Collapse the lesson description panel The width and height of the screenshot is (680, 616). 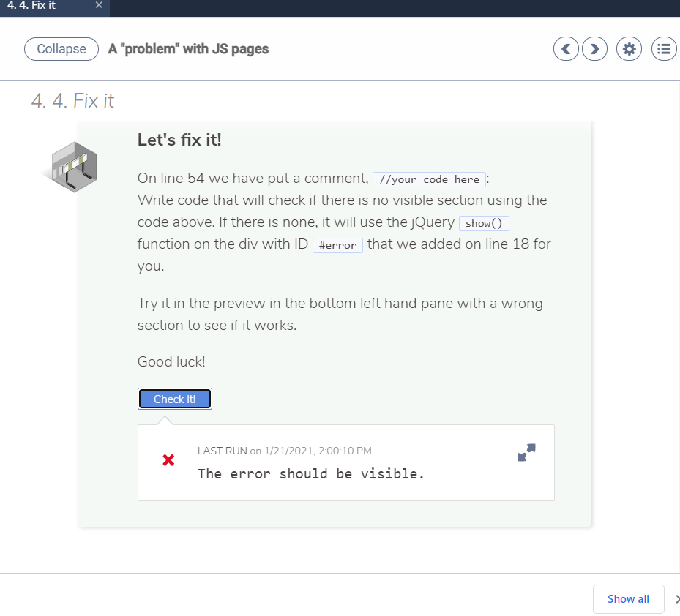tap(61, 49)
